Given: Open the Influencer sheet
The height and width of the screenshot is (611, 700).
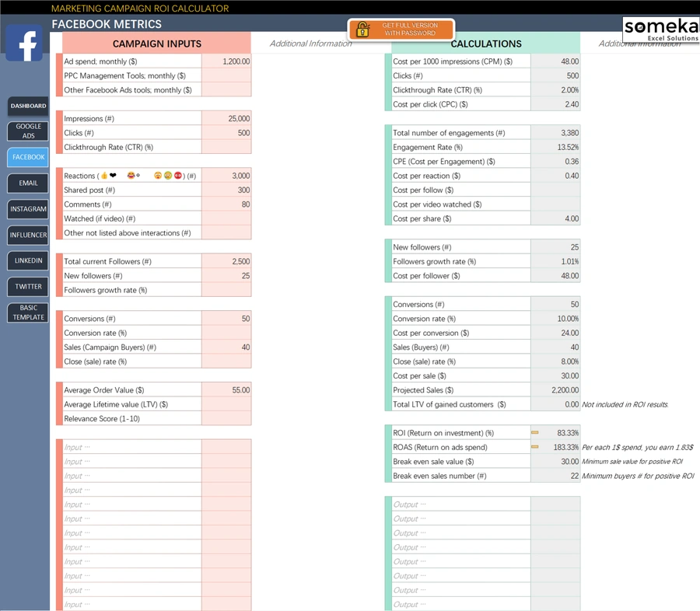Looking at the screenshot, I should click(x=28, y=235).
